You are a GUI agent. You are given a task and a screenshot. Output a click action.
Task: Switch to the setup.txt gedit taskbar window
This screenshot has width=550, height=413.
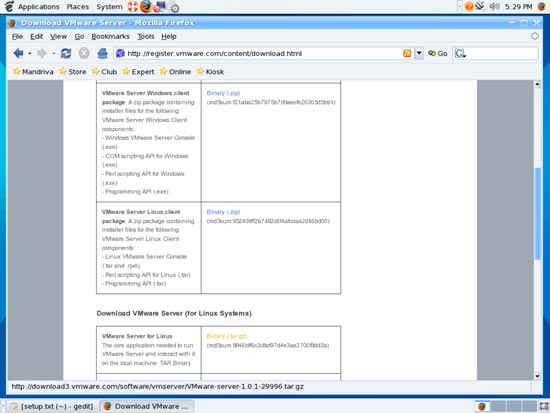pyautogui.click(x=52, y=406)
